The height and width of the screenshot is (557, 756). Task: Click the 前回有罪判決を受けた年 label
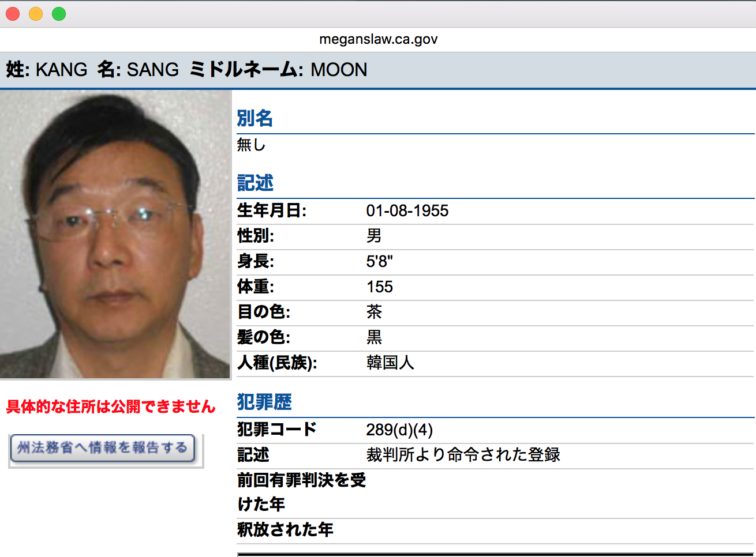[301, 492]
